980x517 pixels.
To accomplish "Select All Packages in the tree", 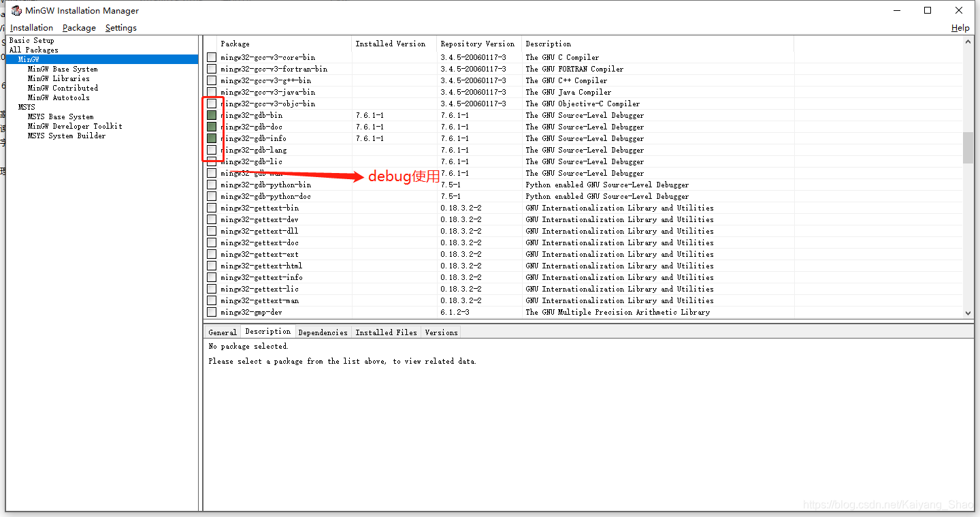I will [33, 50].
